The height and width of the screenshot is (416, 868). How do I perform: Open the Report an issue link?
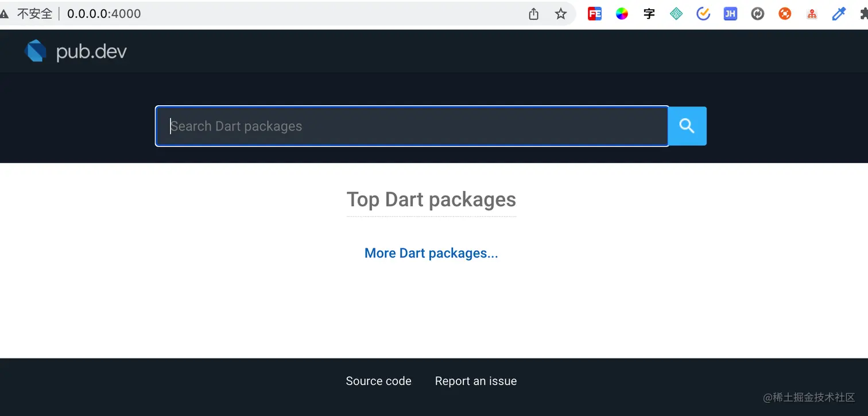tap(476, 381)
